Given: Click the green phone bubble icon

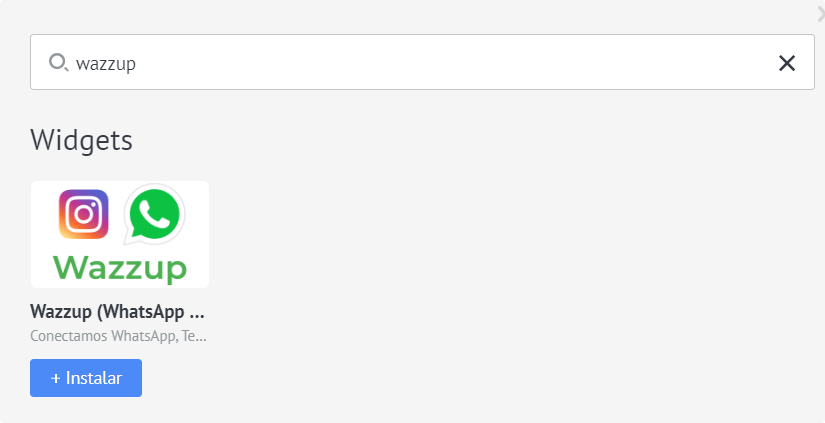Looking at the screenshot, I should 154,214.
